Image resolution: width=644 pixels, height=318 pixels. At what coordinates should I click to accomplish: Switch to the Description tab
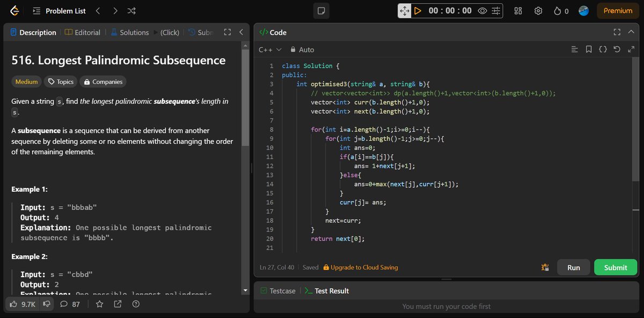33,32
